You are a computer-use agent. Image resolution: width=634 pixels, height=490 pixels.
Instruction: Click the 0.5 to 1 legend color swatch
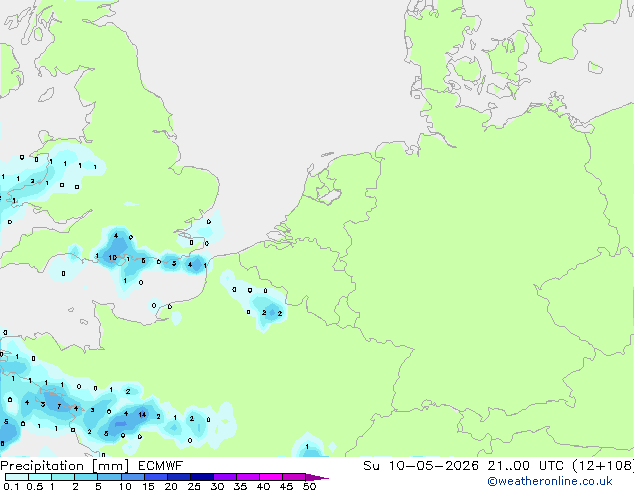(40, 477)
